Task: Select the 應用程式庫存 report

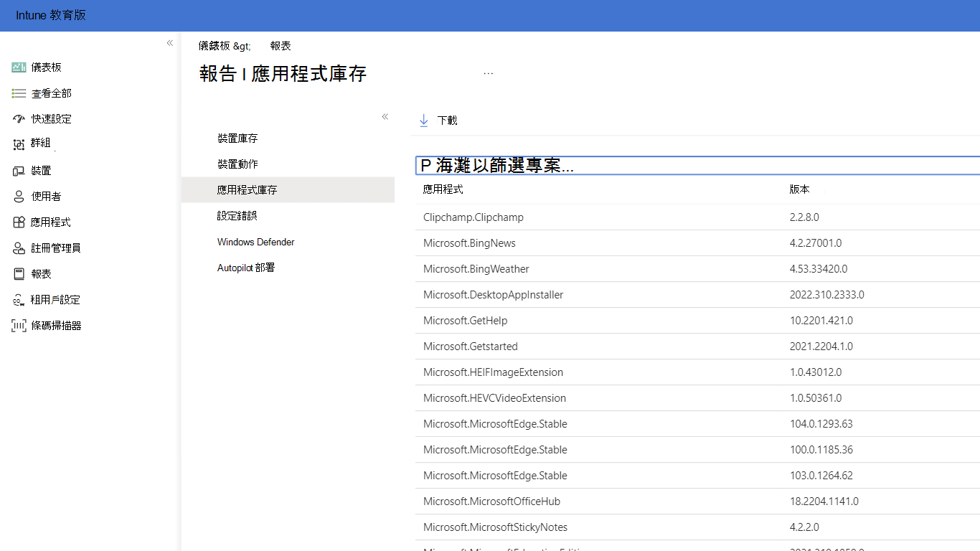Action: (288, 190)
